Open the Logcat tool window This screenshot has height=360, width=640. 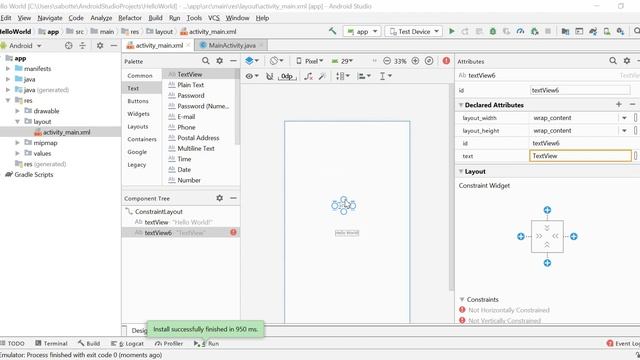click(x=127, y=343)
